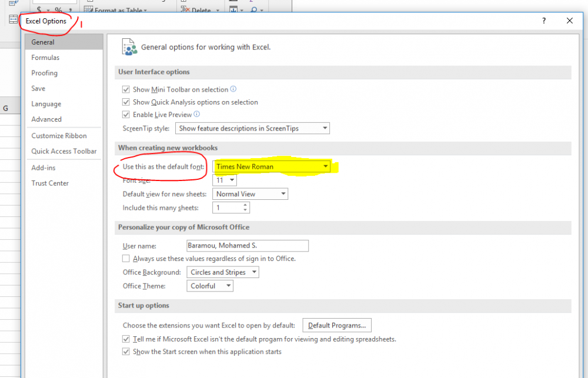588x378 pixels.
Task: Enable Always use these values checkbox
Action: click(x=126, y=259)
